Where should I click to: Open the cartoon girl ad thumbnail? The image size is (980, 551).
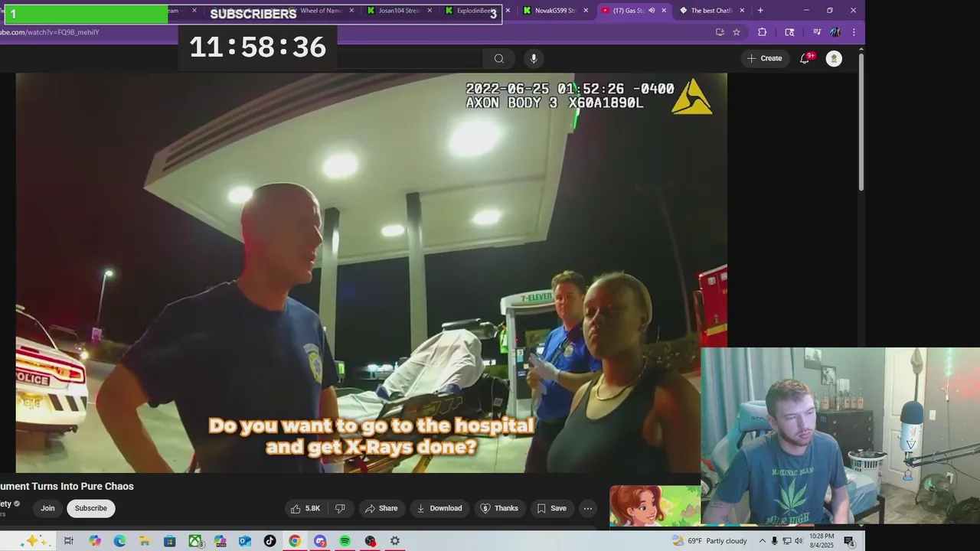pyautogui.click(x=655, y=506)
